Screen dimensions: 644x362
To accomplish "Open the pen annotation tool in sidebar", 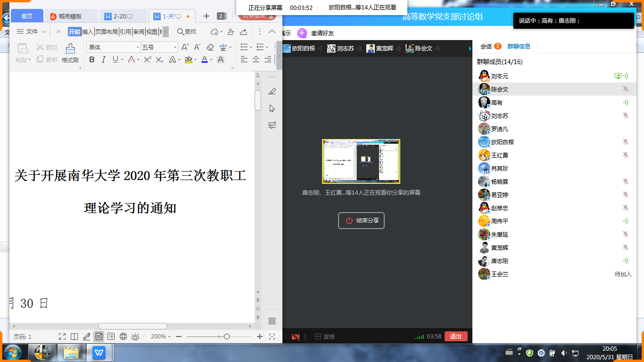I will 272,91.
